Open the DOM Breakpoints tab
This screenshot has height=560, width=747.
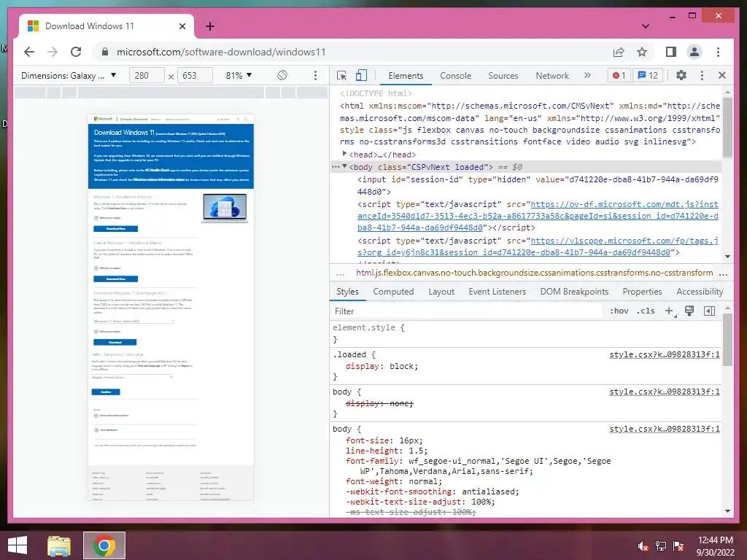coord(575,292)
